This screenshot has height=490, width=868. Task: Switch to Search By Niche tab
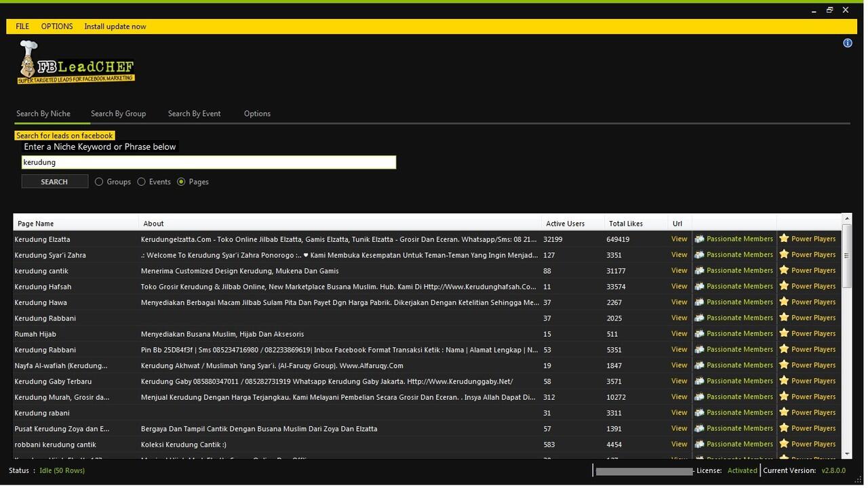click(x=43, y=113)
